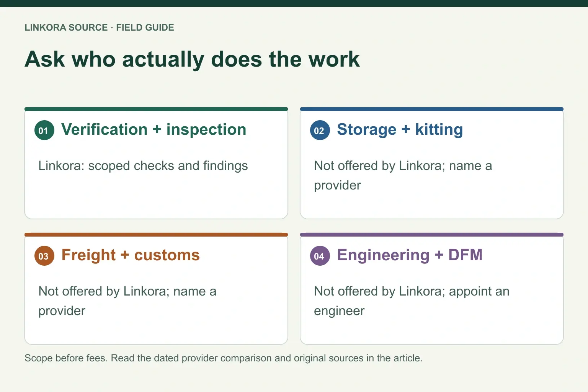Click the 'Scope before fees' footer note

click(224, 358)
